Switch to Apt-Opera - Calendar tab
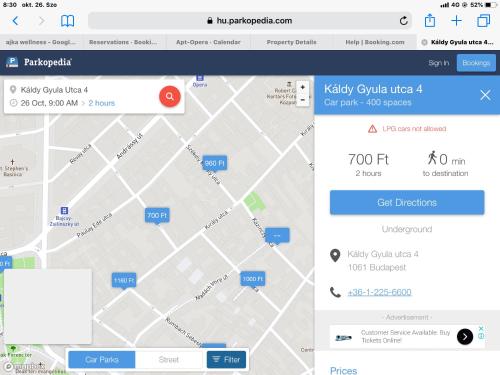This screenshot has width=500, height=375. tap(208, 42)
